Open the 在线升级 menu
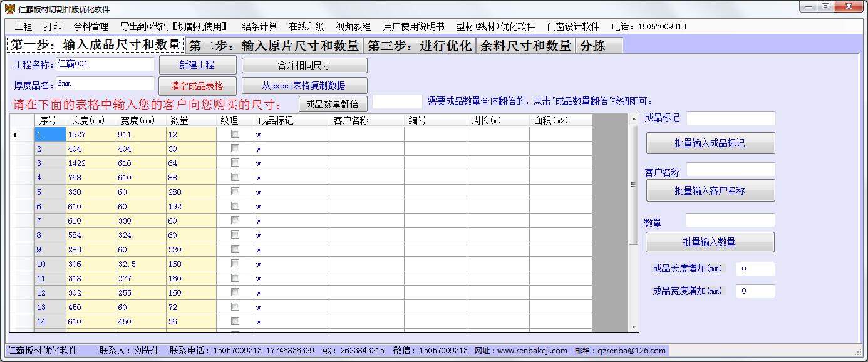Screen dimensions: 868x362 (x=306, y=26)
